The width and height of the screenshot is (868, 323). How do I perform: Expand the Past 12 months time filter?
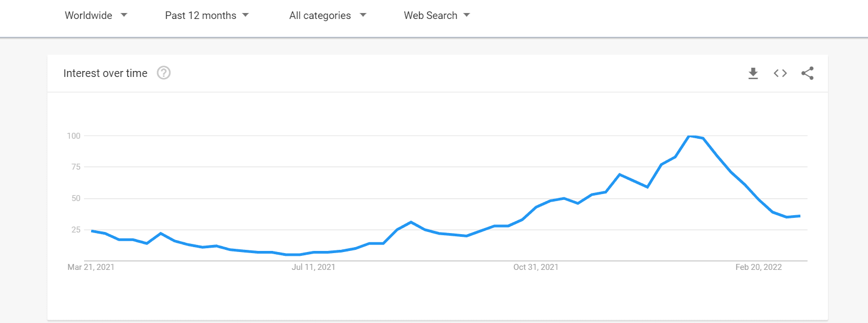[207, 16]
